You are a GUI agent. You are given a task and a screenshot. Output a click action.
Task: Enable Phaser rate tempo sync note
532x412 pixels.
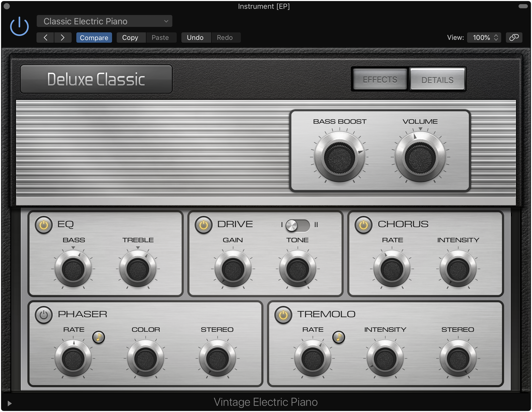click(x=99, y=337)
